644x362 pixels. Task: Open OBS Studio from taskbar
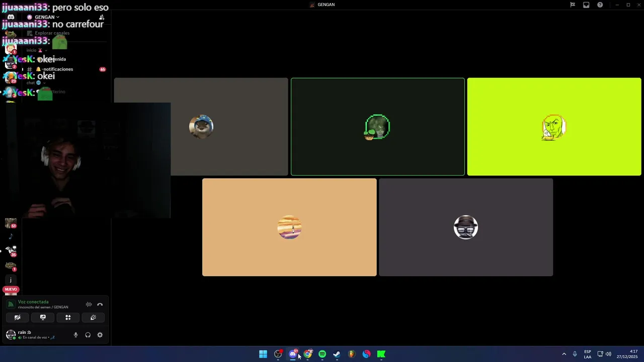tap(278, 354)
